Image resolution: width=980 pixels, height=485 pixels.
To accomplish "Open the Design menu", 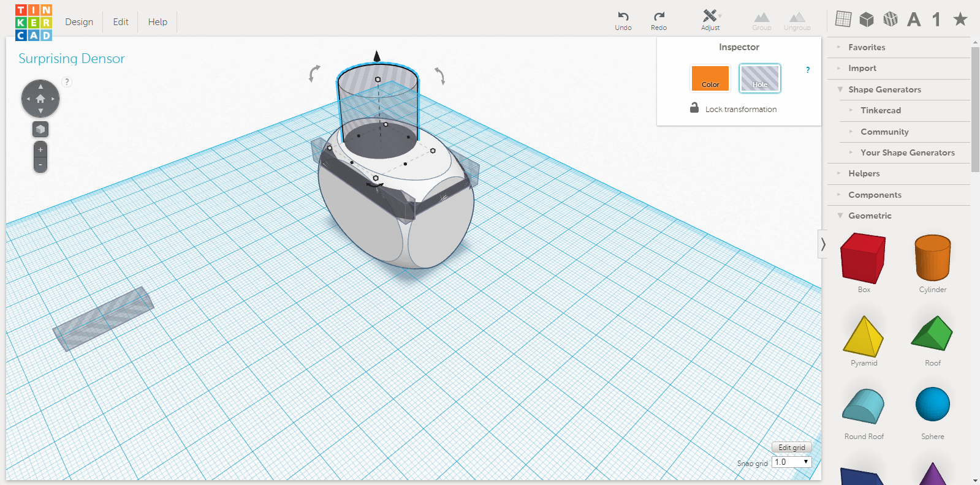I will coord(79,21).
